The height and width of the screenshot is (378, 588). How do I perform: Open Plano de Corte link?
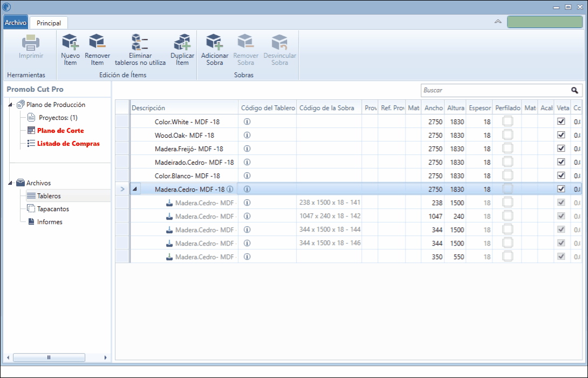[x=60, y=131]
